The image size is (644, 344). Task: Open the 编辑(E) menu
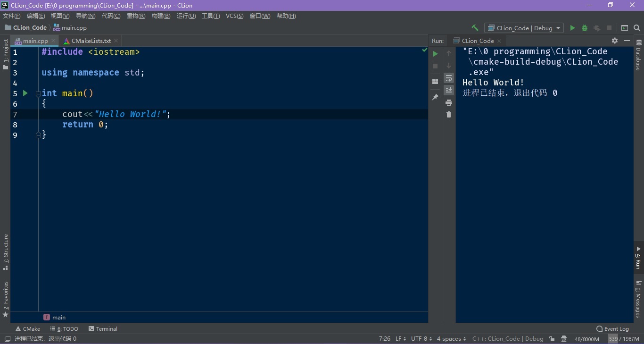(36, 16)
